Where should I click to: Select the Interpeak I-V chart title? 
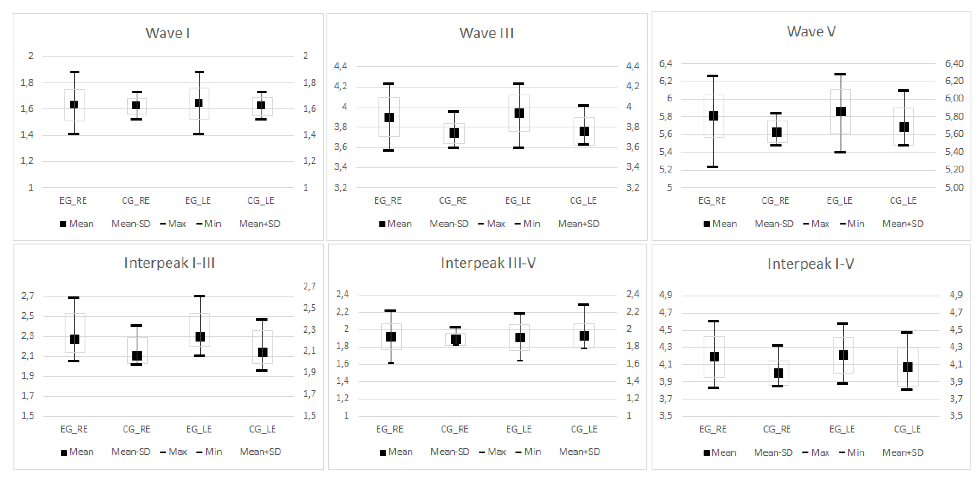pyautogui.click(x=810, y=264)
